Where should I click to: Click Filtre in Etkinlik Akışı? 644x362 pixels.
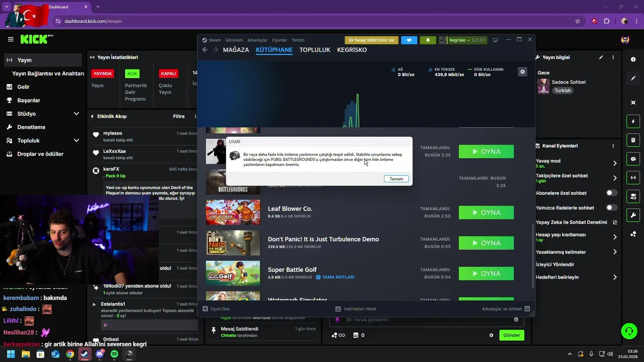[x=179, y=116]
